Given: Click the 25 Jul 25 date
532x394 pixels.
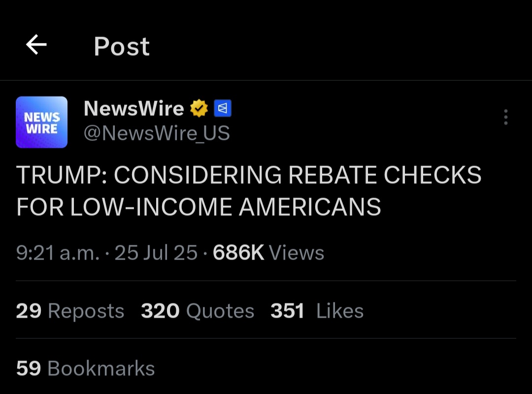Looking at the screenshot, I should 156,253.
